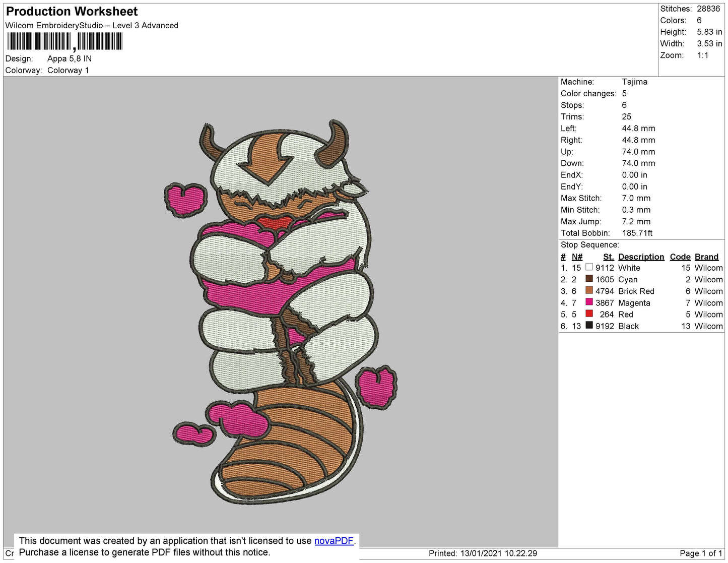The image size is (728, 563).
Task: Select the Black thread color swatch
Action: point(589,325)
